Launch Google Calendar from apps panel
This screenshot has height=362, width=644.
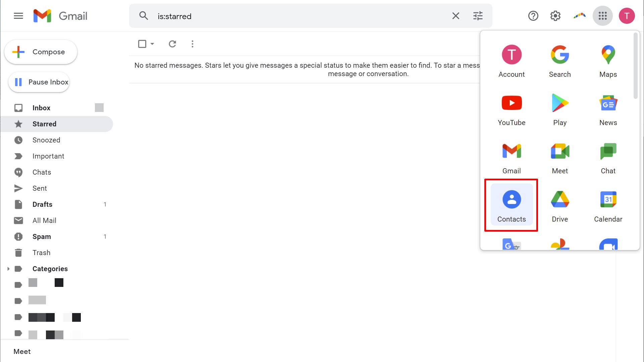tap(608, 205)
